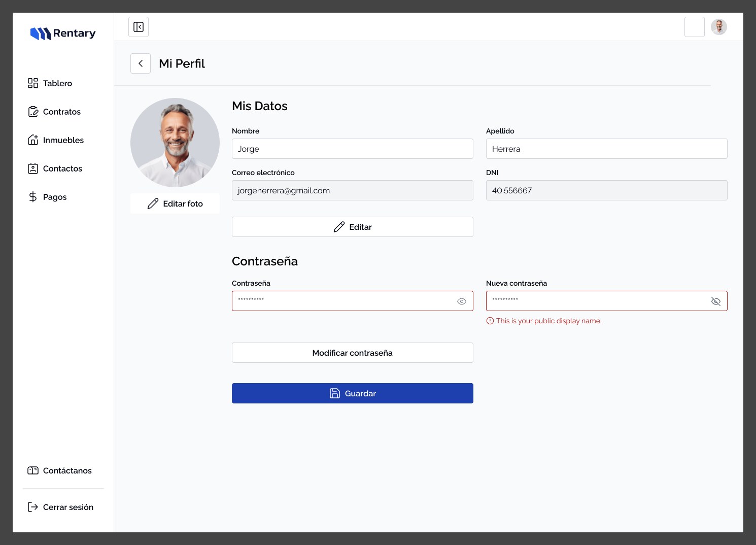This screenshot has width=756, height=545.
Task: Focus the Nueva contraseña password field
Action: coord(607,301)
